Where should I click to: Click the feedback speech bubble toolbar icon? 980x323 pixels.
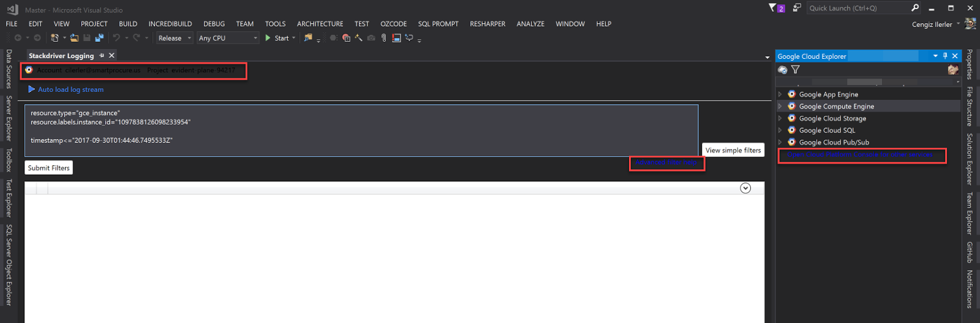pyautogui.click(x=409, y=38)
